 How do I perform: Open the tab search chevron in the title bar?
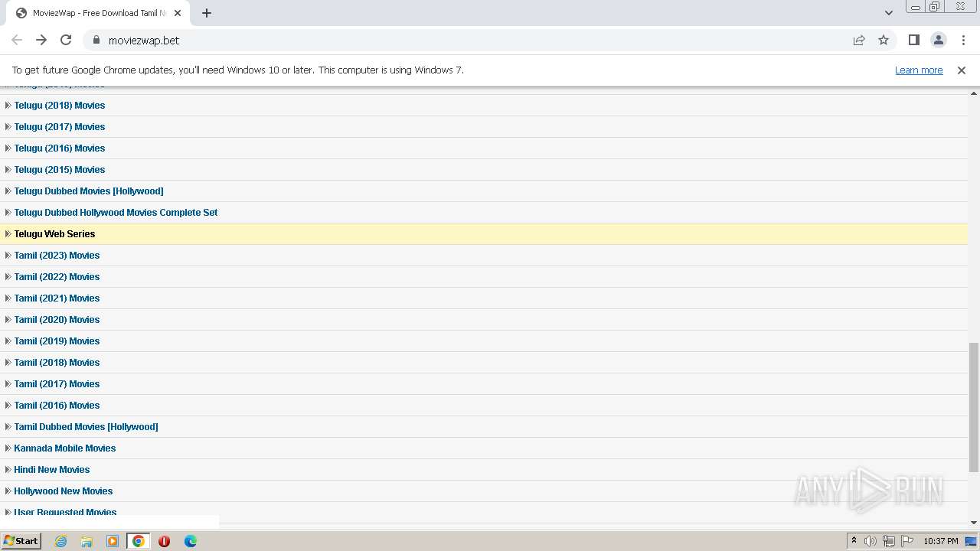tap(889, 13)
